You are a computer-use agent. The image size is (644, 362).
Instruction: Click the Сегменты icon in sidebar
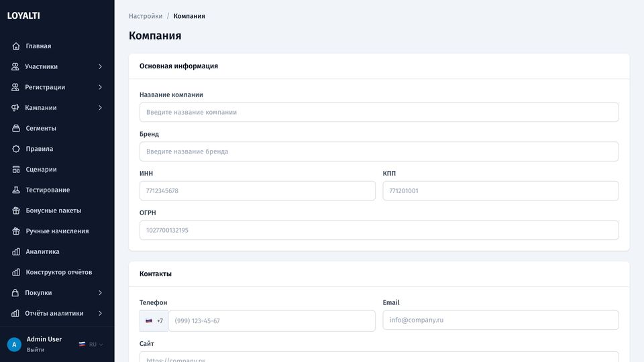tap(16, 128)
